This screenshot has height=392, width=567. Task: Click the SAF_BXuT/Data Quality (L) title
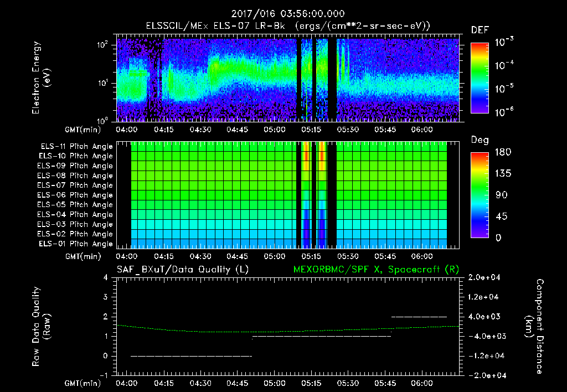coord(183,270)
